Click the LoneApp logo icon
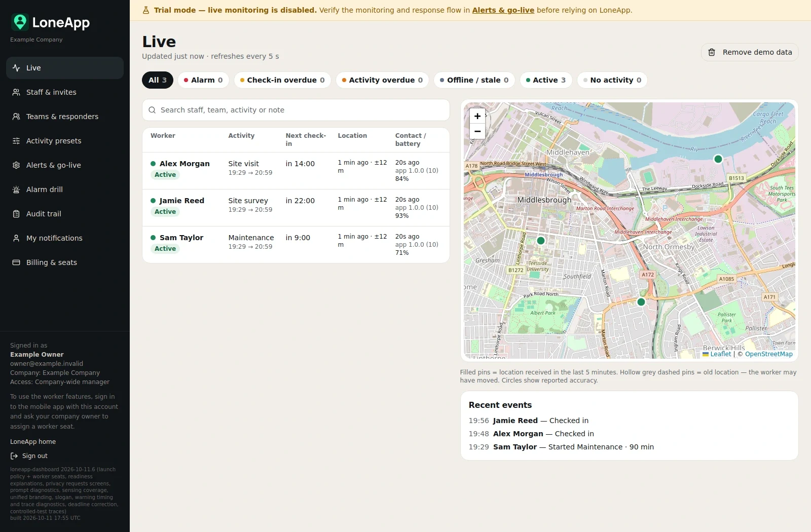 pyautogui.click(x=20, y=22)
